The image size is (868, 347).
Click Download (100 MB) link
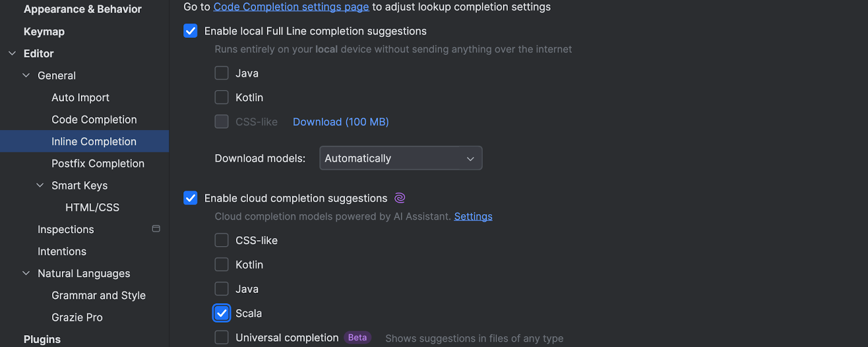pos(341,122)
